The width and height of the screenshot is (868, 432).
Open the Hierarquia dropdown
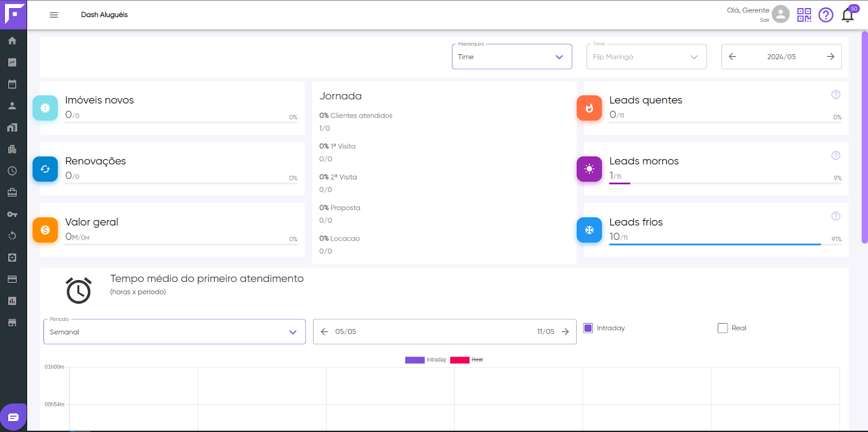[512, 56]
